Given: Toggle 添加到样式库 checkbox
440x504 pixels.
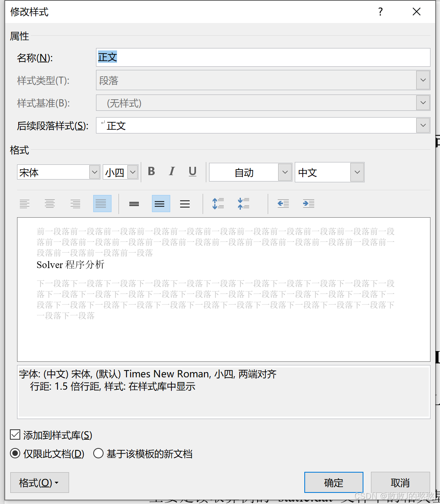Looking at the screenshot, I should pyautogui.click(x=15, y=435).
